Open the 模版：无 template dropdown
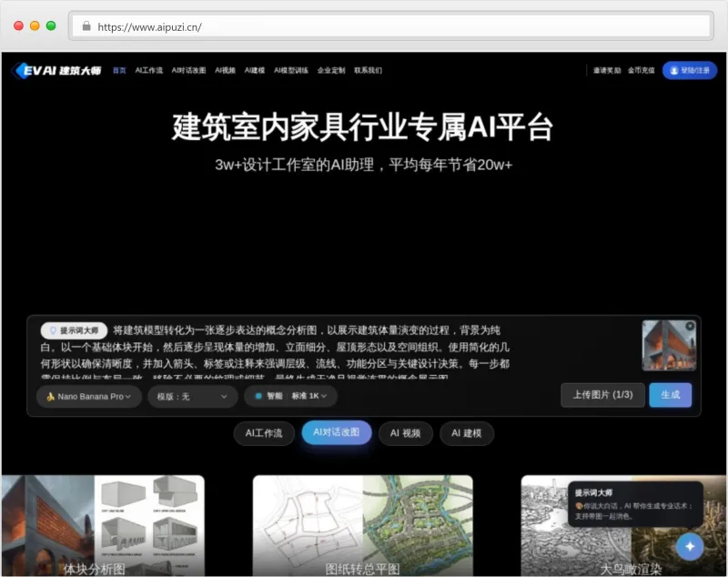728x577 pixels. point(191,396)
